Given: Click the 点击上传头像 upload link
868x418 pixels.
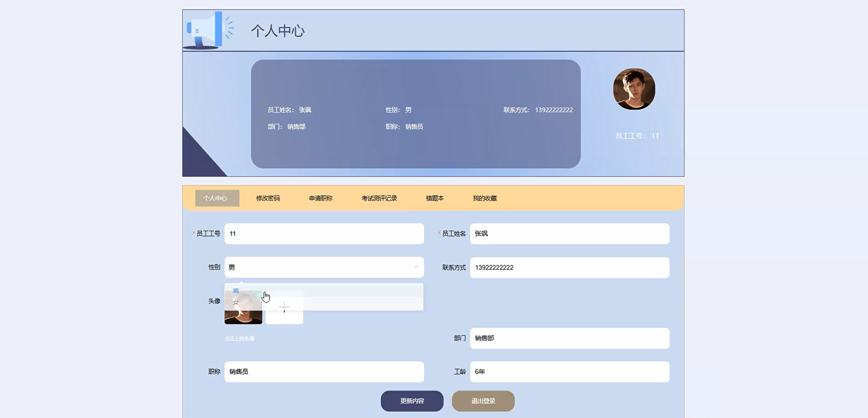Looking at the screenshot, I should [x=240, y=338].
